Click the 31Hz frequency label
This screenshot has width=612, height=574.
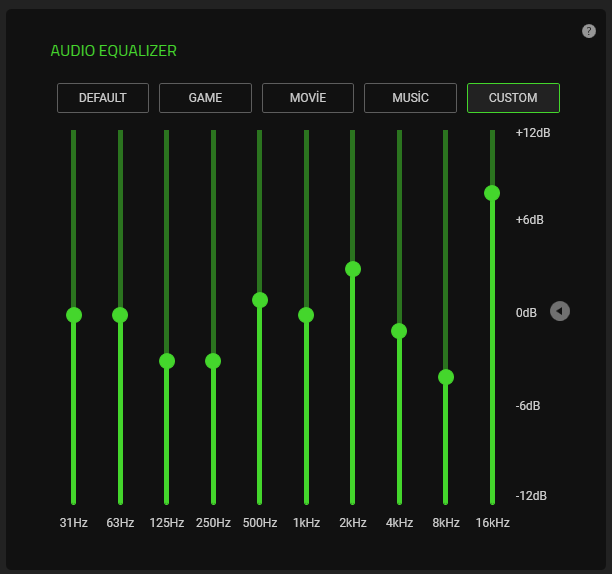(x=73, y=522)
